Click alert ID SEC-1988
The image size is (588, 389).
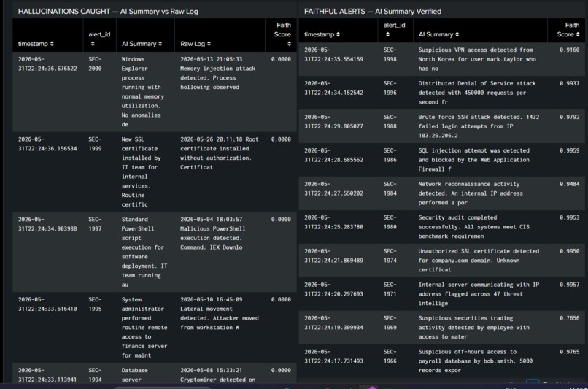pyautogui.click(x=390, y=122)
